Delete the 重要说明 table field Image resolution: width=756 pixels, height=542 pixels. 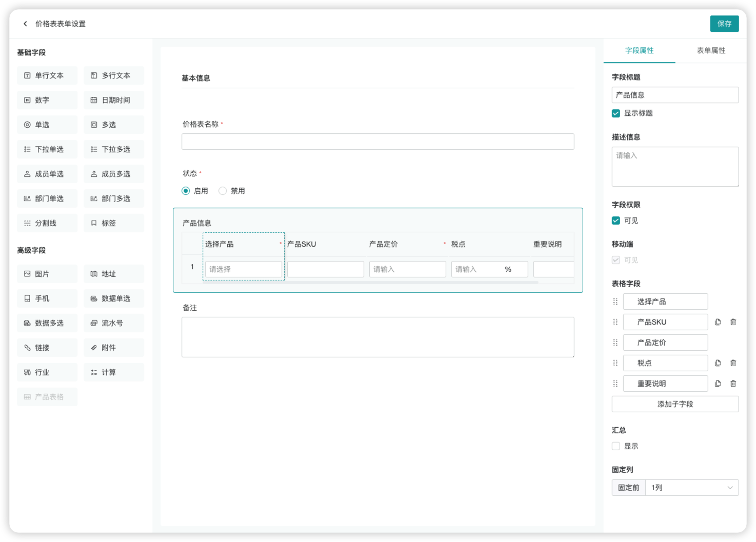(733, 384)
